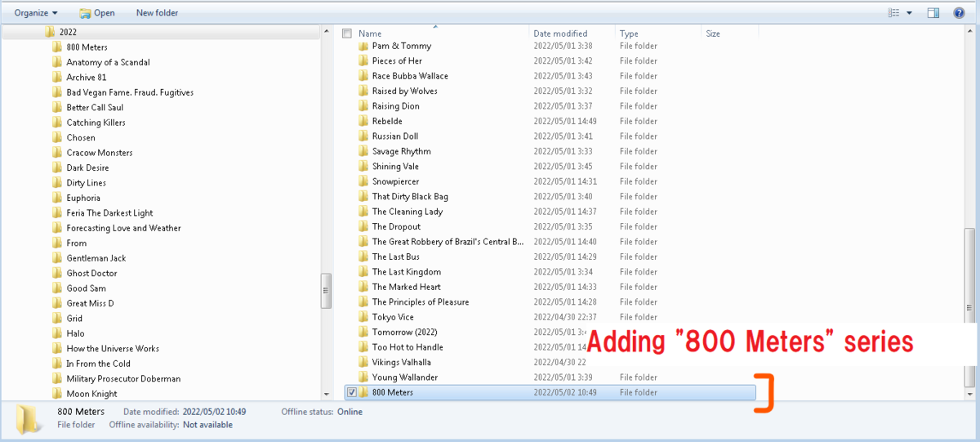Click the navigation tree scrollbar thumb
The width and height of the screenshot is (980, 442).
click(x=326, y=290)
